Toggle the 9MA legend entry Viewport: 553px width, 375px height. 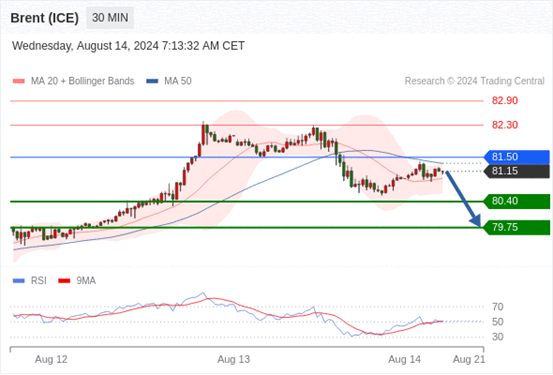(x=77, y=281)
